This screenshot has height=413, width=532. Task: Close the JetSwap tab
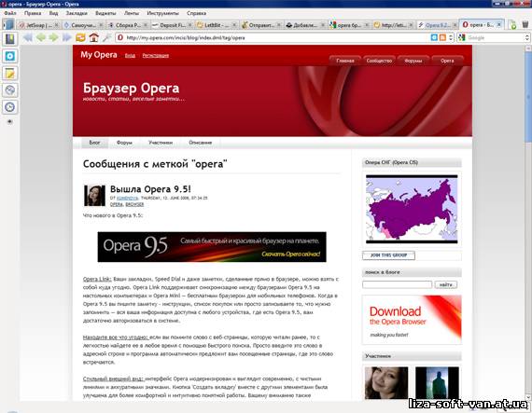click(57, 25)
